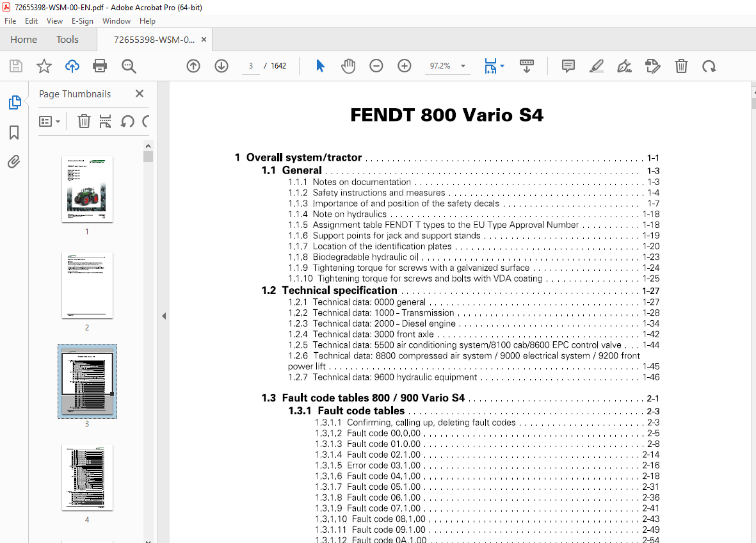Select page 3 thumbnail

point(87,381)
